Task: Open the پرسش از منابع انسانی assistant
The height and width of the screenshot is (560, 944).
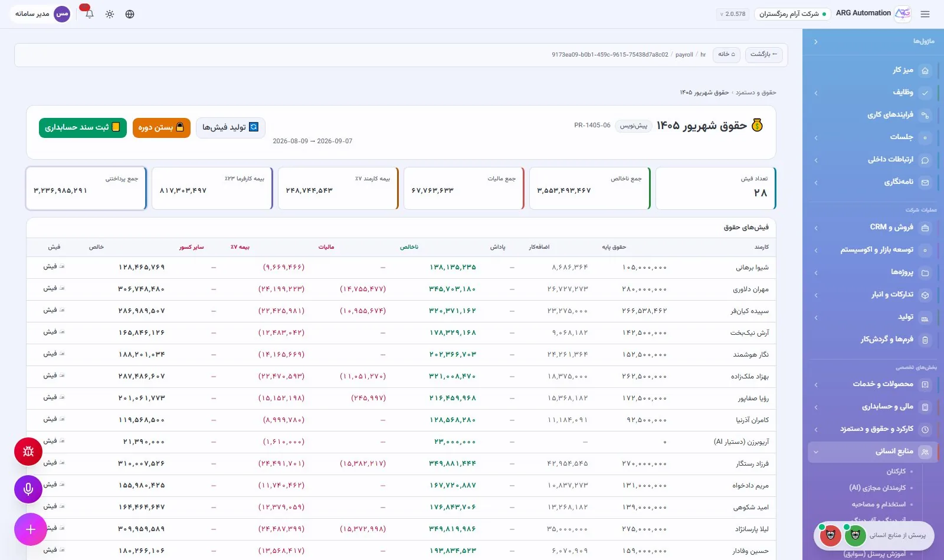Action: [x=874, y=536]
